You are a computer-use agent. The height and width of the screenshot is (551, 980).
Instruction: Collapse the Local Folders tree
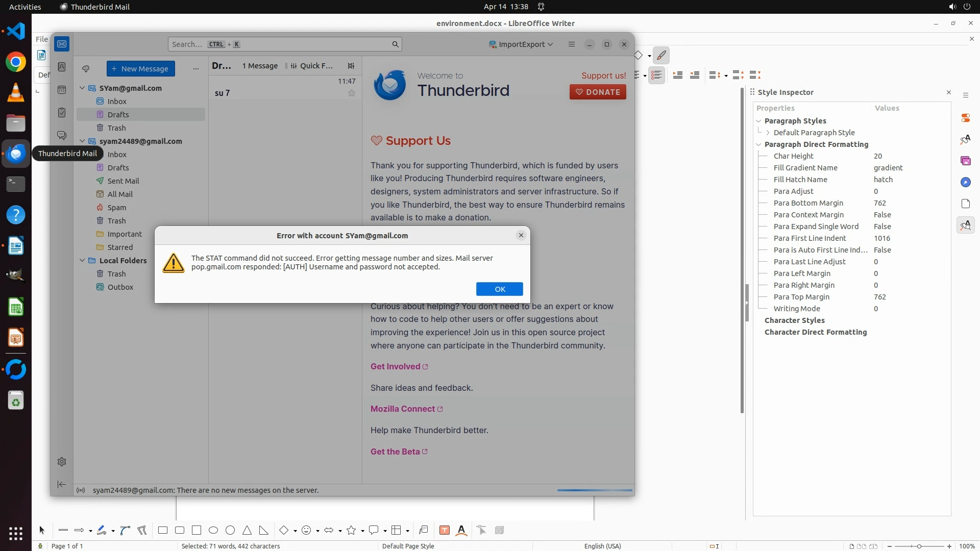pyautogui.click(x=82, y=261)
